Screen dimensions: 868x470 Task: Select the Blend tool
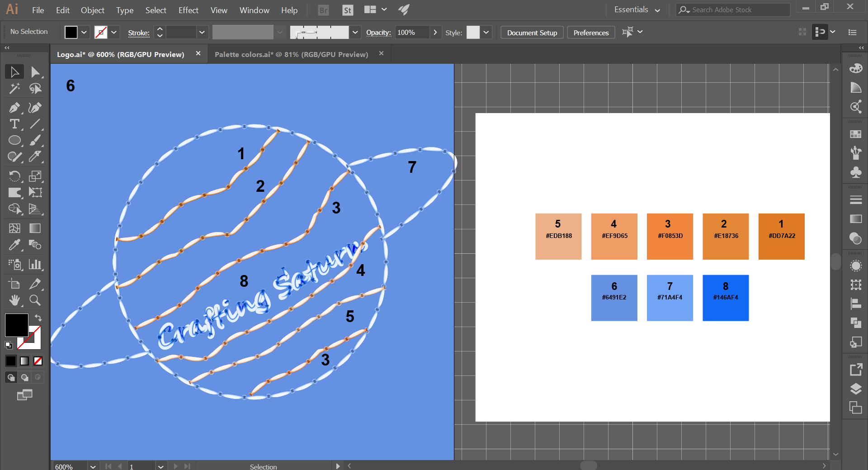tap(35, 245)
